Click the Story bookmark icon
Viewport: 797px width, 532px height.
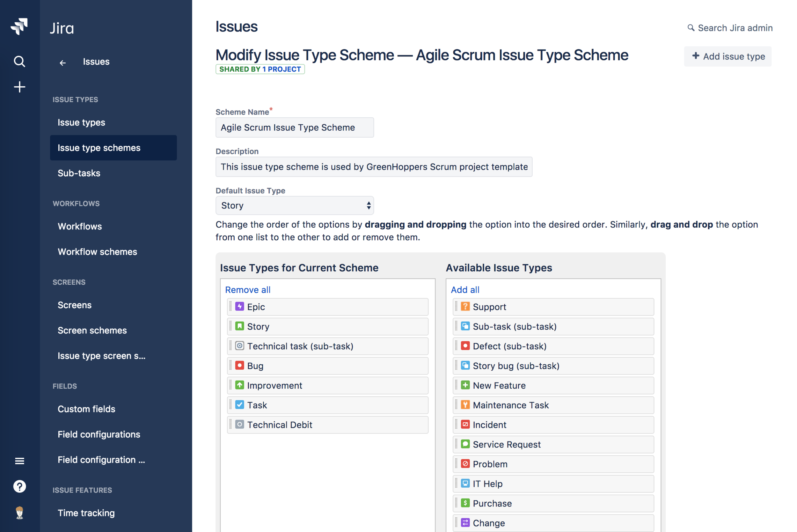point(239,326)
